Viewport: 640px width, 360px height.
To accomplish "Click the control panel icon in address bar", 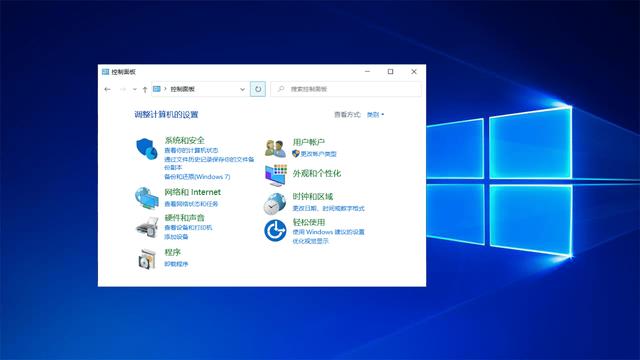I will [x=157, y=89].
